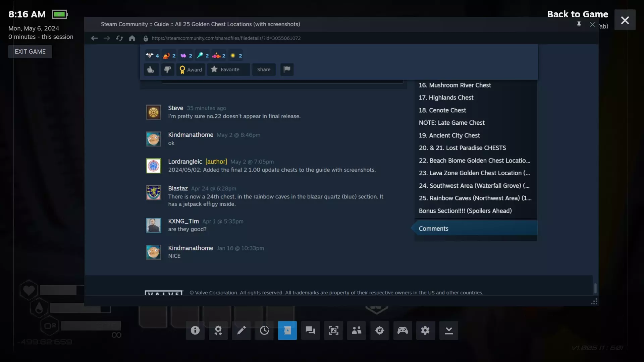This screenshot has height=362, width=644.
Task: Open Blastaz commenter profile link
Action: click(x=178, y=188)
